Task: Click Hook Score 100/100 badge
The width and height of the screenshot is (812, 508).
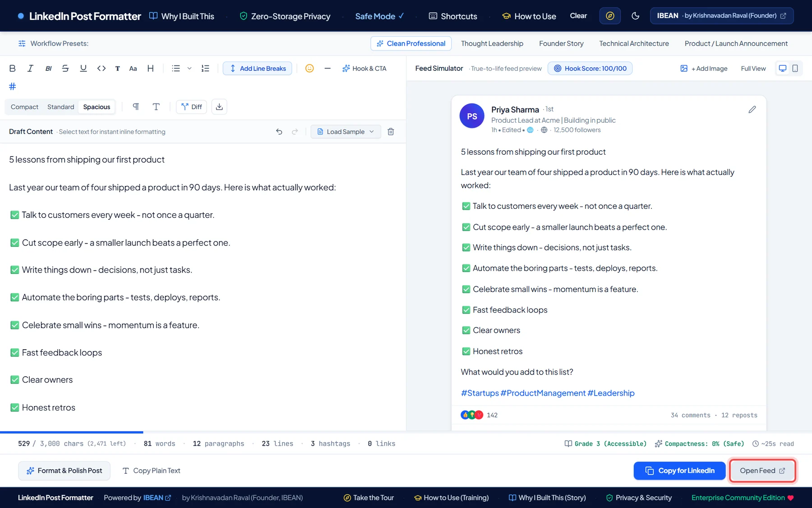Action: coord(590,69)
